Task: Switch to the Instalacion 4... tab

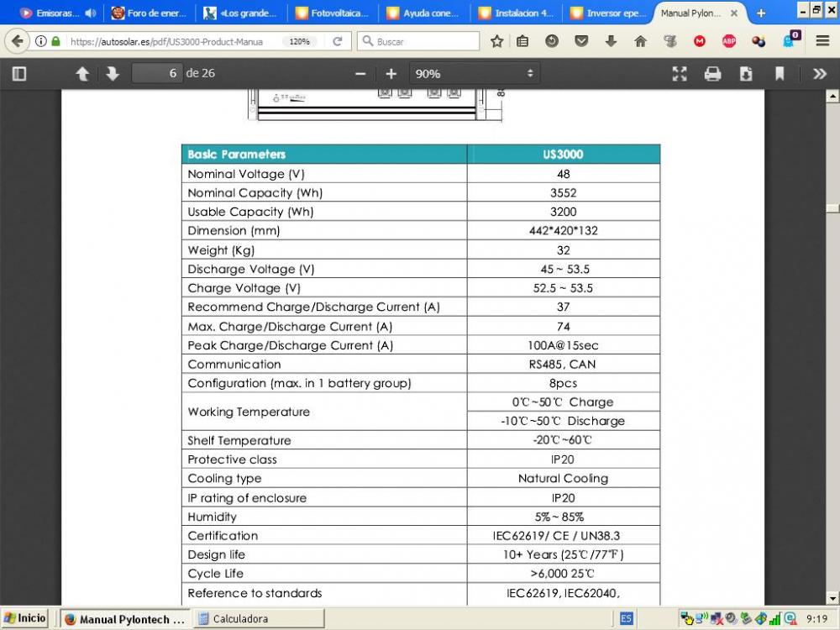Action: coord(516,13)
